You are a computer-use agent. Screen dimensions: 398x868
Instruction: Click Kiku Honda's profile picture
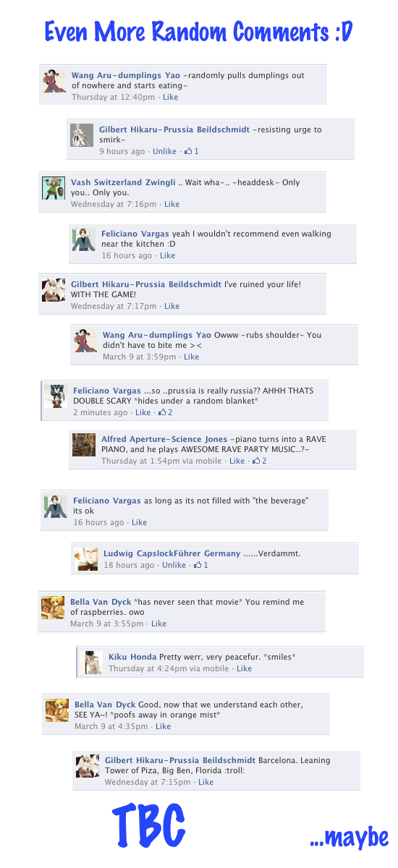[x=92, y=662]
